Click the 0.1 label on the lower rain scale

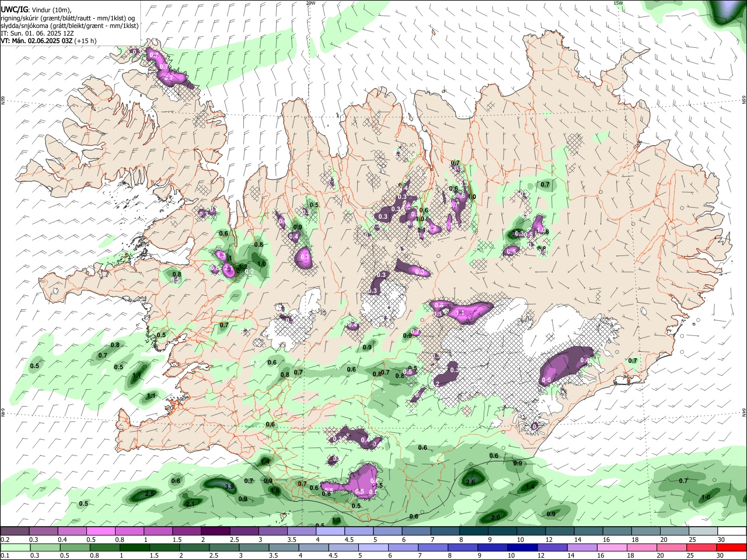[x=4, y=555]
